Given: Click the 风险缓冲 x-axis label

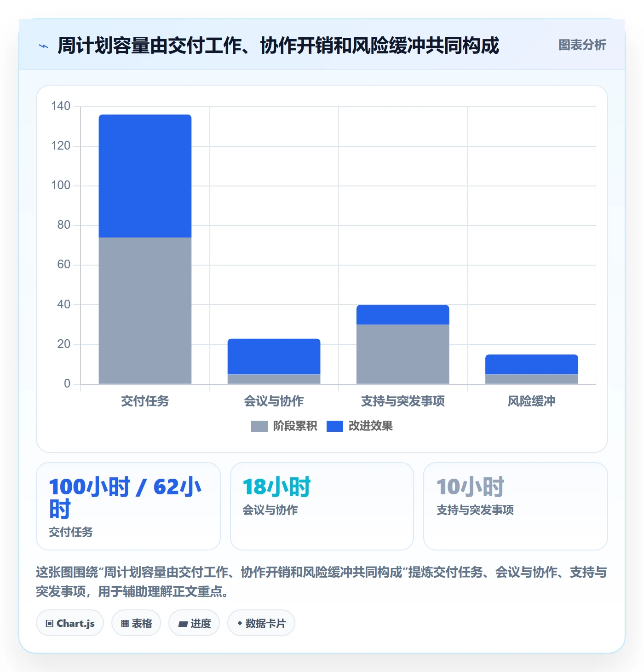Looking at the screenshot, I should pyautogui.click(x=531, y=401).
